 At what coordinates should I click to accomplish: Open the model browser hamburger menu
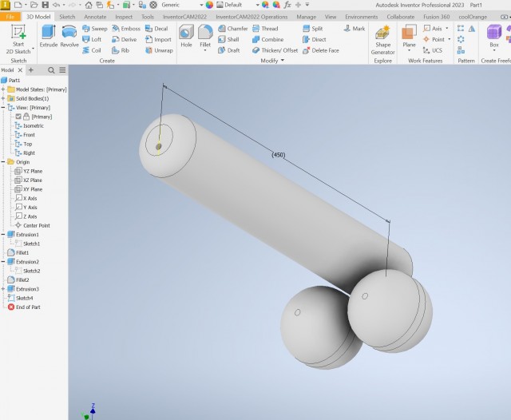(62, 70)
